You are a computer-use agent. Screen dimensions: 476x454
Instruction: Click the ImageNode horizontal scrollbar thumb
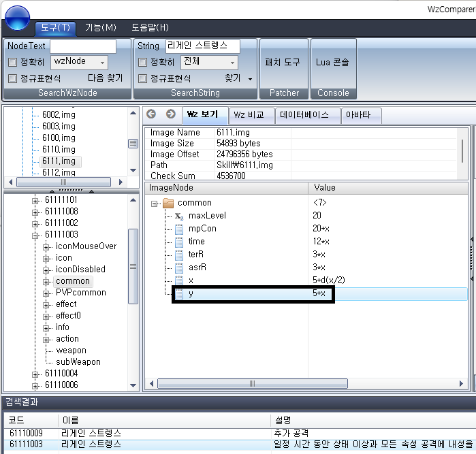click(x=252, y=384)
